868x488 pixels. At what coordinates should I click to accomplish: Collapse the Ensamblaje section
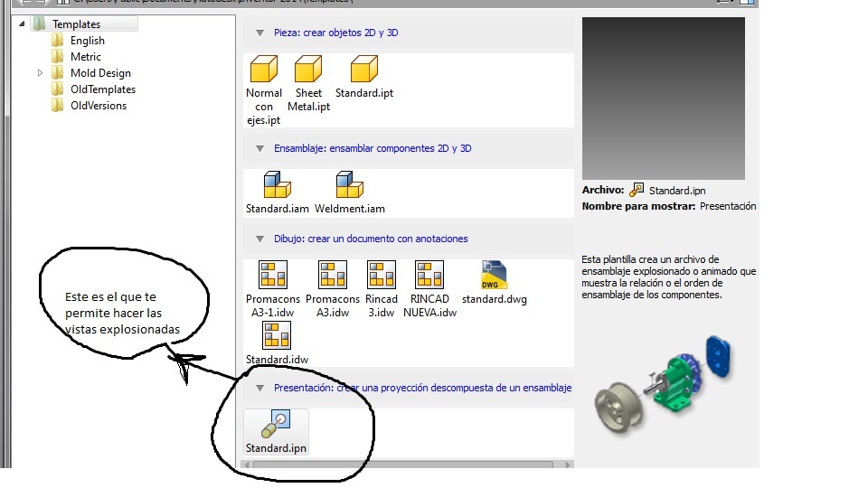coord(259,149)
